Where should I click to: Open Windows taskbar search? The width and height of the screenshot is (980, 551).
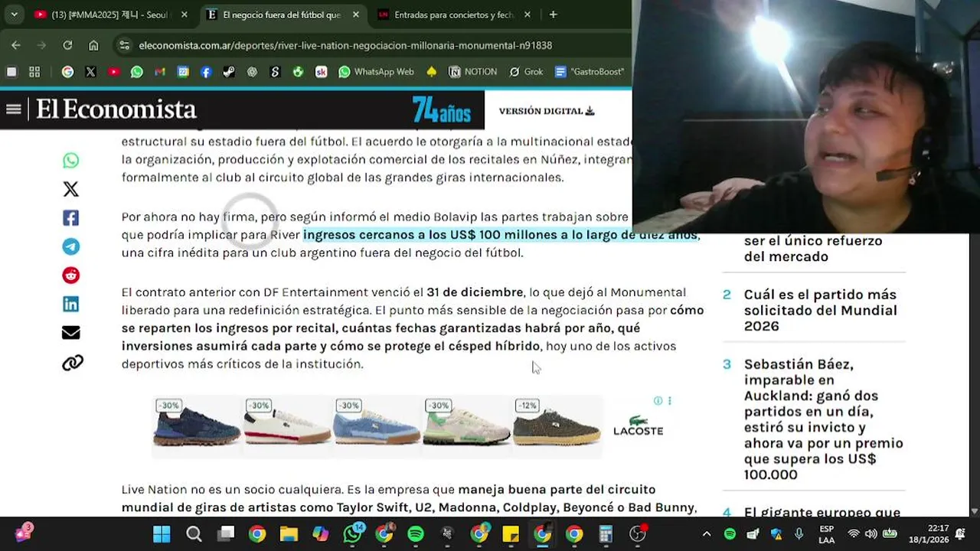(x=194, y=534)
